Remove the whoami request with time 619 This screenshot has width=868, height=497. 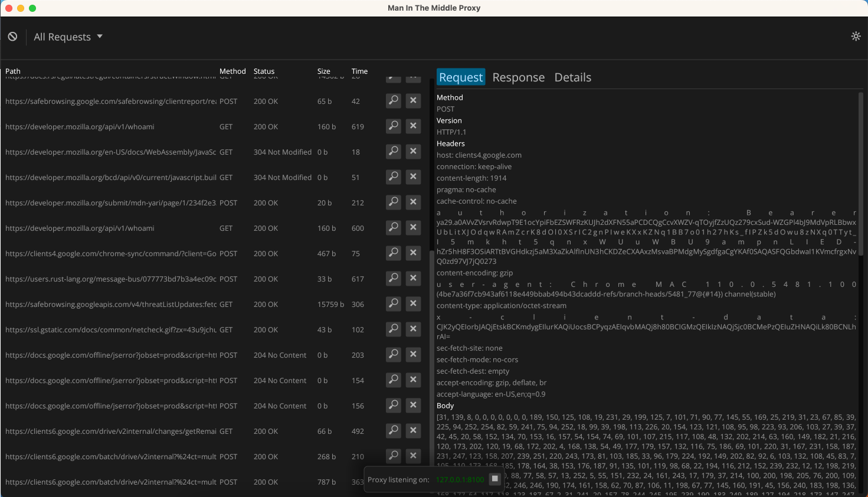click(414, 126)
